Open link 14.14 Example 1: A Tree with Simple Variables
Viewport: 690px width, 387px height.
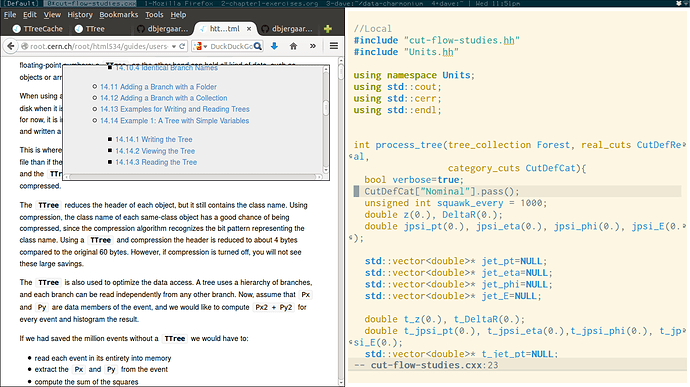coord(174,121)
